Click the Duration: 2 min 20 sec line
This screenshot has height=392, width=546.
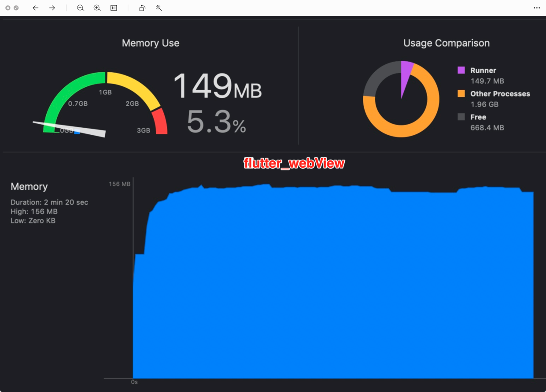point(49,203)
